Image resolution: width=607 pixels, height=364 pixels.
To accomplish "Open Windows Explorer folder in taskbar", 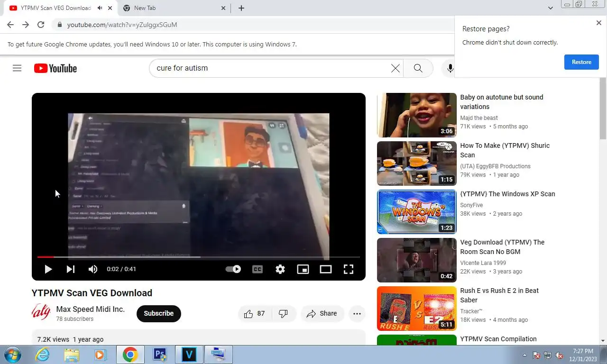I will pos(72,355).
